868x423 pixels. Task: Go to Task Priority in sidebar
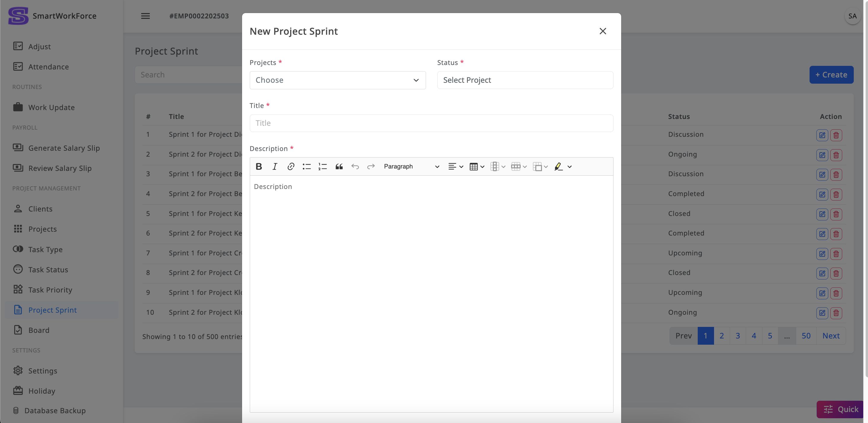tap(50, 290)
